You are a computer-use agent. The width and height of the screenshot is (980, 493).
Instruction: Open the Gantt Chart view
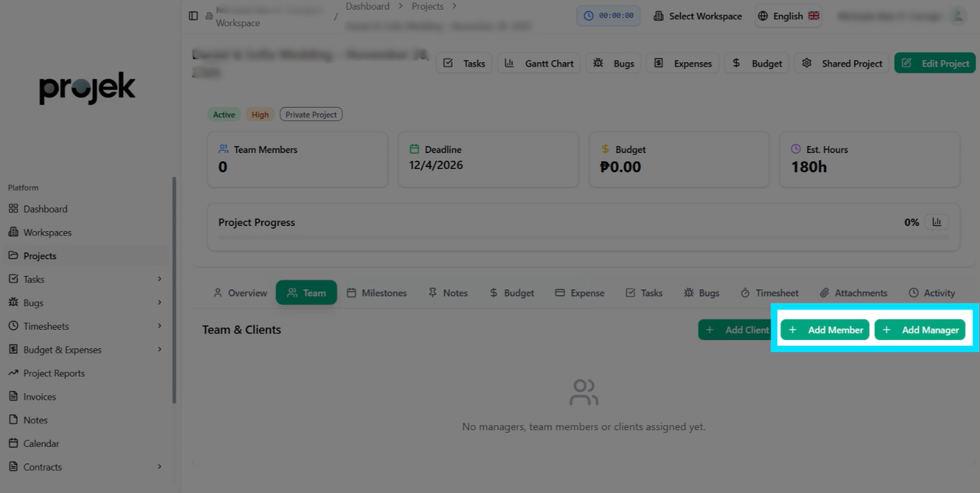tap(539, 63)
